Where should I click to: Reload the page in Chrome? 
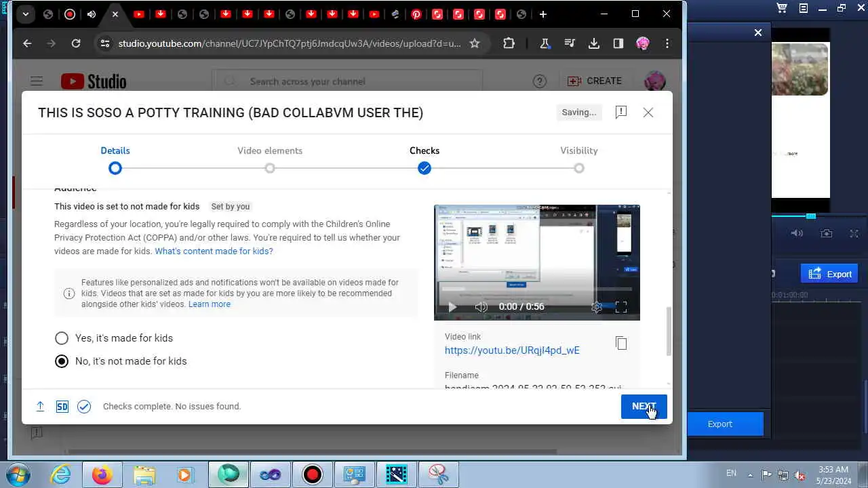click(76, 43)
